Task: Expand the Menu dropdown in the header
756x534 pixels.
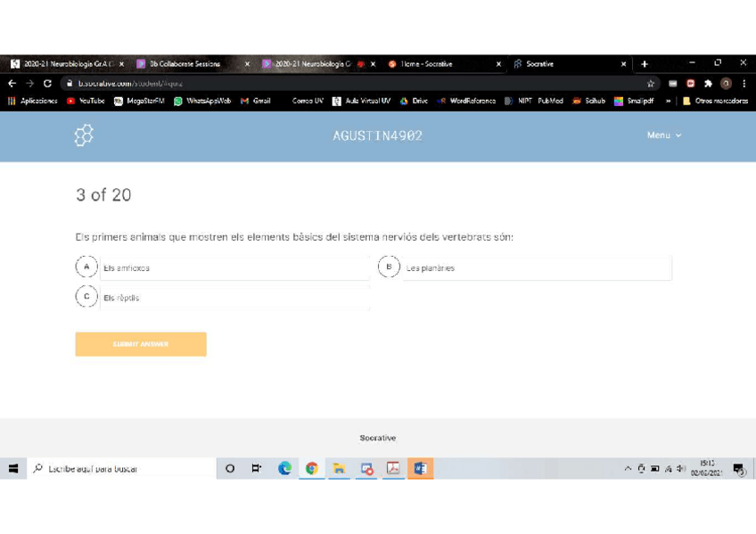Action: [x=663, y=136]
